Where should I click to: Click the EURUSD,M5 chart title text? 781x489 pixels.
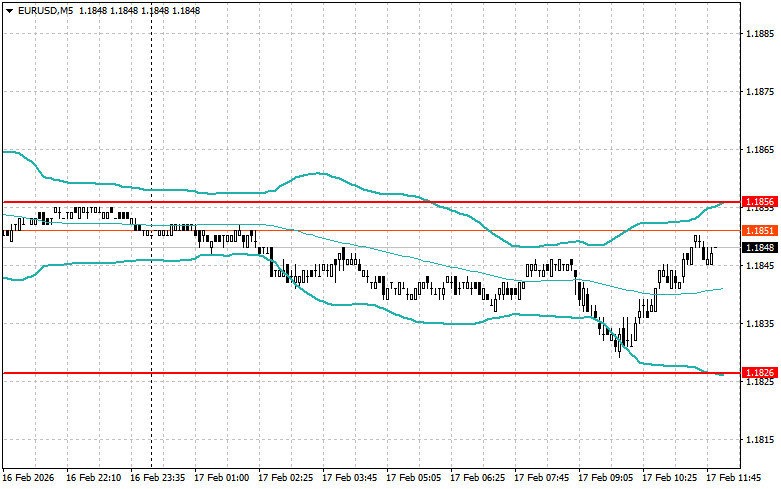pos(45,10)
